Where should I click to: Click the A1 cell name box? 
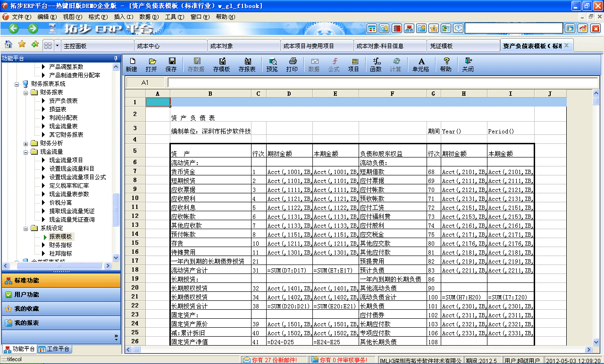tap(146, 82)
